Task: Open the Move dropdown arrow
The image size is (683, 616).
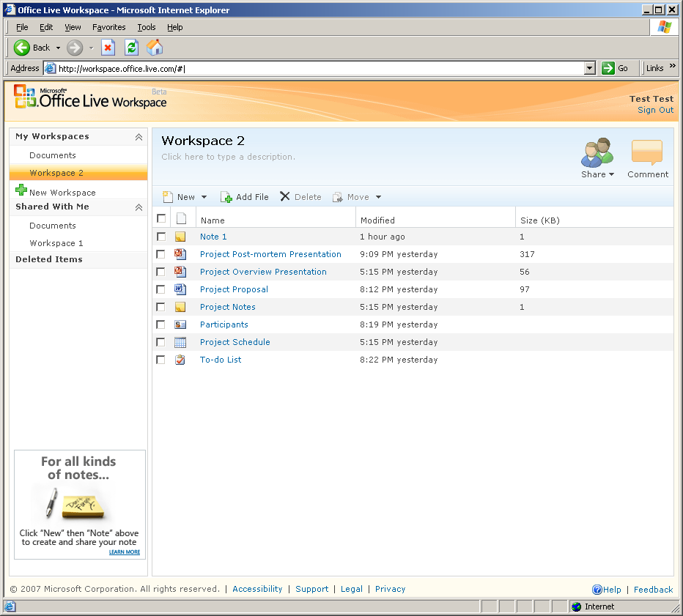Action: coord(379,197)
